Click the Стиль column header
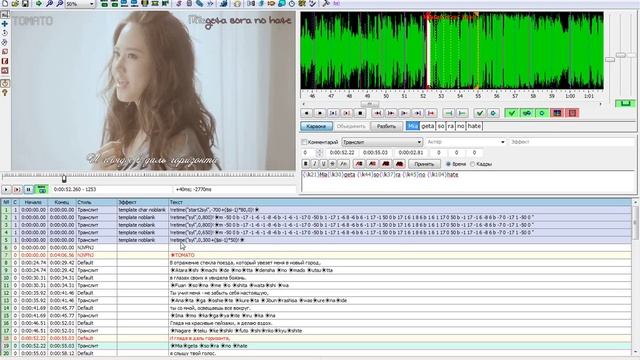The height and width of the screenshot is (360, 640). pyautogui.click(x=96, y=202)
